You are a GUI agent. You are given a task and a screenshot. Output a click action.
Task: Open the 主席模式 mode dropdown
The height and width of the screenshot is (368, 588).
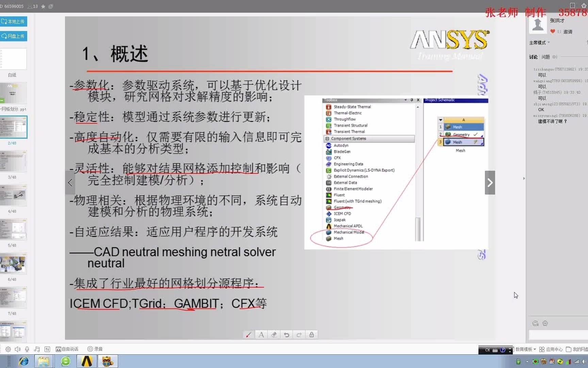(539, 43)
